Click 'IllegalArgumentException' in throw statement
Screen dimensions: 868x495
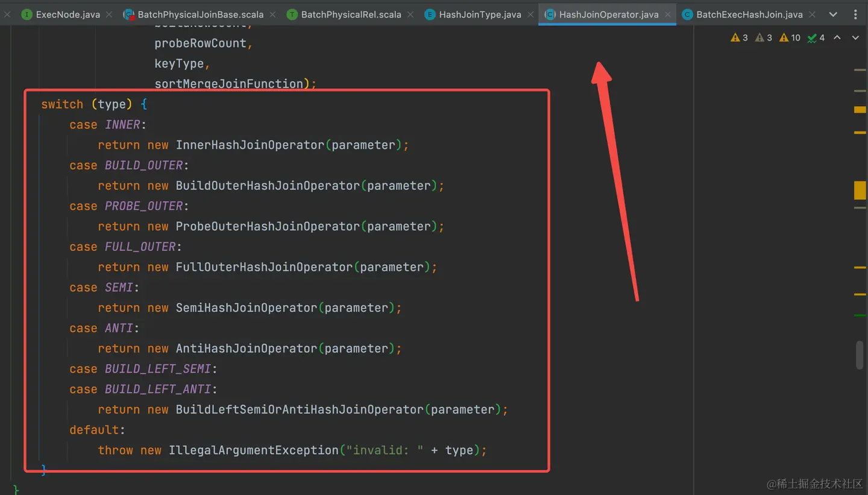pyautogui.click(x=254, y=450)
